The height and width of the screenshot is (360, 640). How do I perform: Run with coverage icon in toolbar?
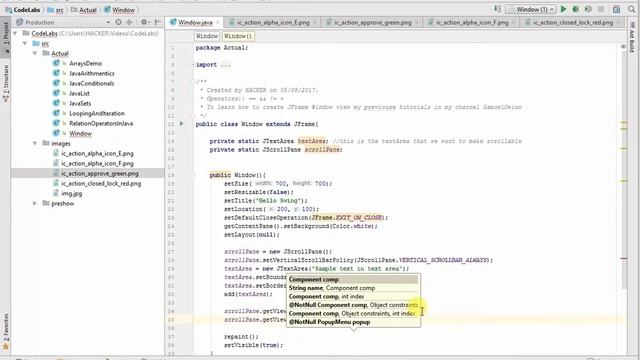click(588, 9)
